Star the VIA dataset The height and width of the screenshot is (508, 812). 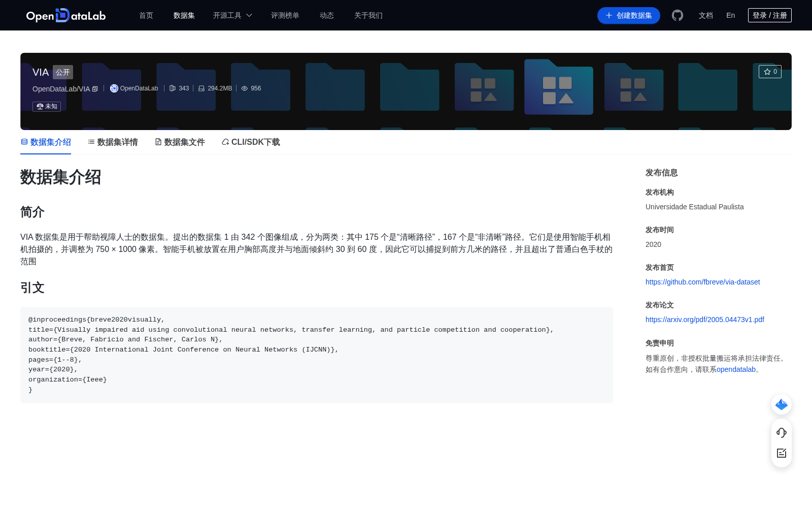point(770,72)
